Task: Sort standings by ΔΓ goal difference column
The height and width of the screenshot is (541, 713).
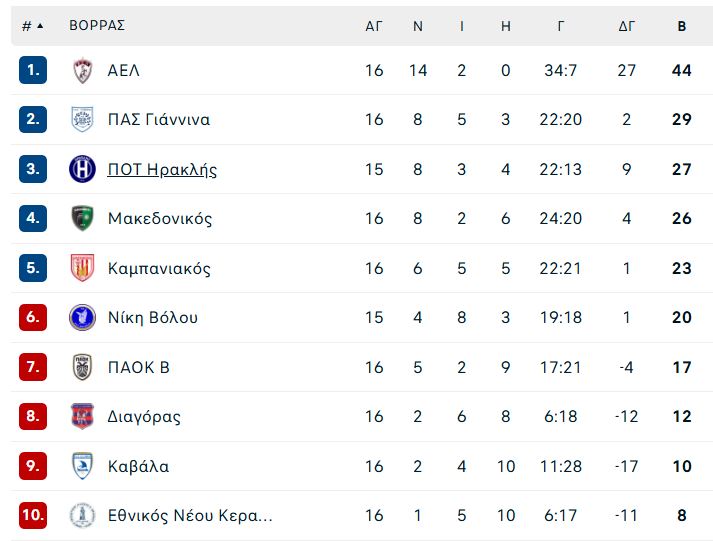Action: [x=626, y=26]
